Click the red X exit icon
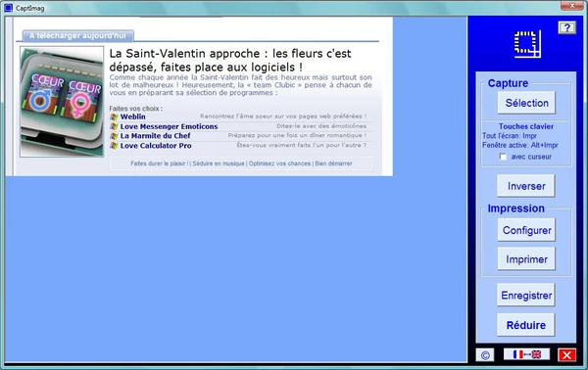588x370 pixels. tap(566, 355)
